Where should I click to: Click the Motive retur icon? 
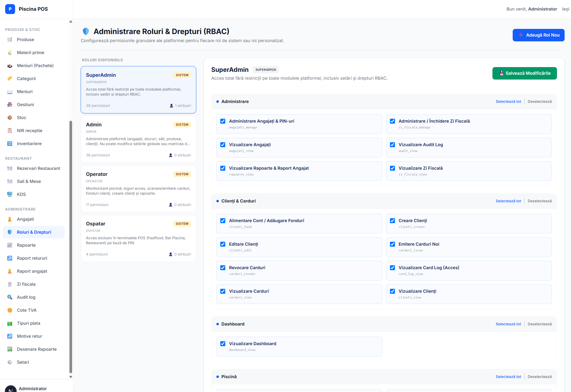[10, 336]
